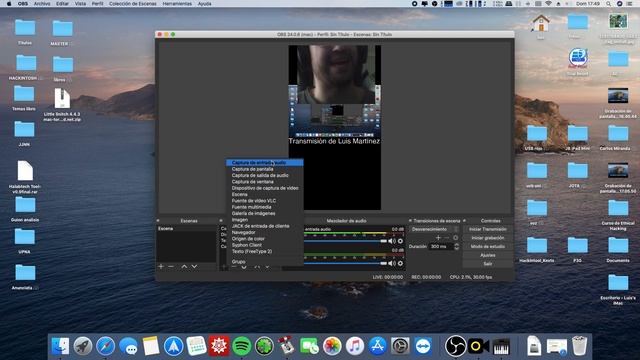Open the MASTER folder on desktop
This screenshot has width=640, height=360.
tap(62, 32)
